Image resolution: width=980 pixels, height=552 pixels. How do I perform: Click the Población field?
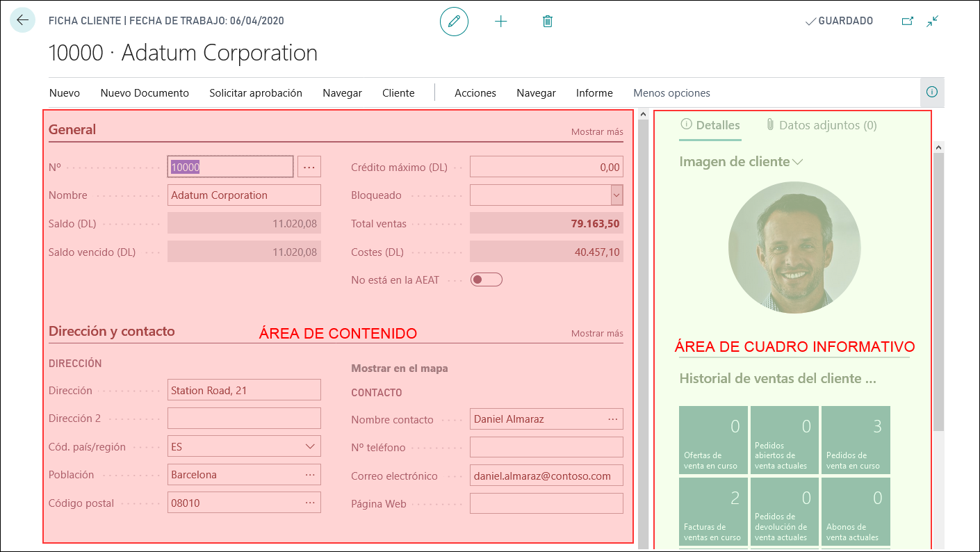click(244, 475)
